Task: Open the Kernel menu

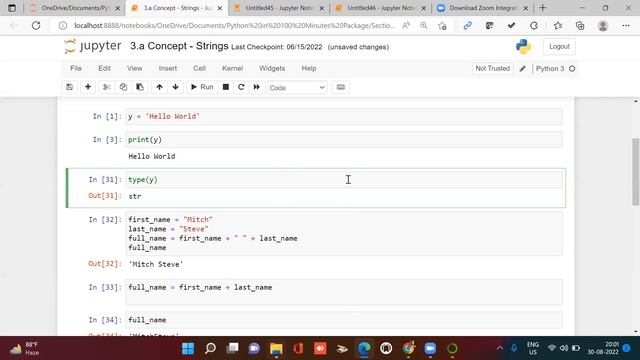Action: click(232, 69)
